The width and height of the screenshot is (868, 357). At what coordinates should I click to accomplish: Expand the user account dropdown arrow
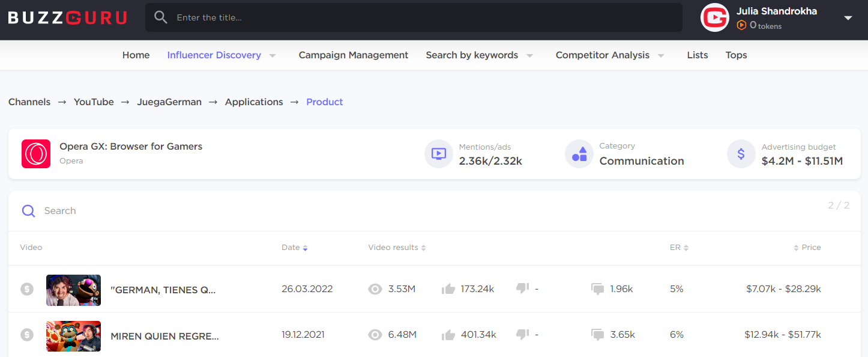coord(848,18)
